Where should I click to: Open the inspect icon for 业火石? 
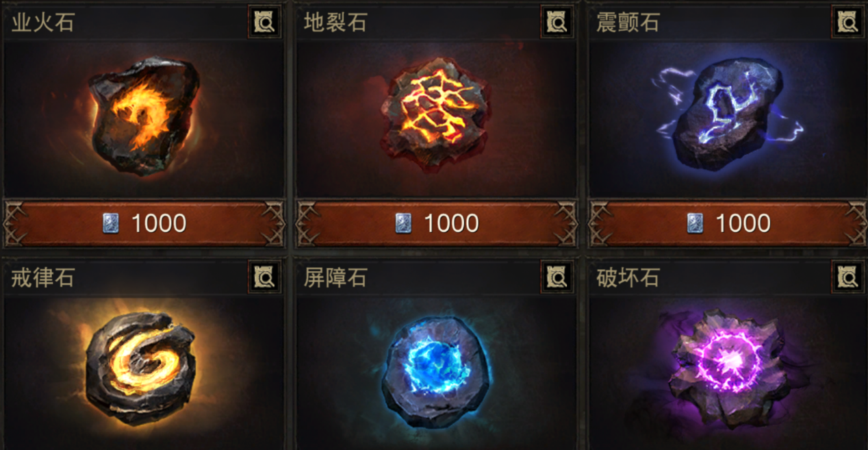(264, 23)
